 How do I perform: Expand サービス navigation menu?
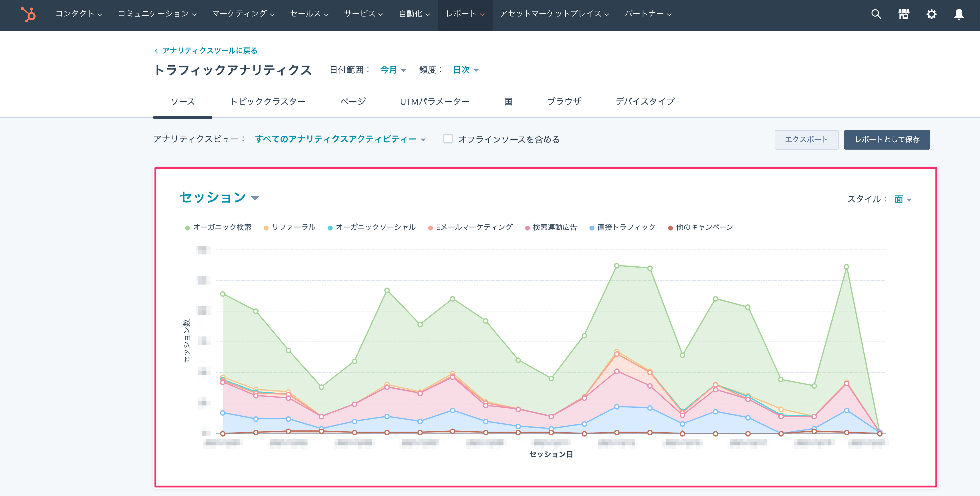coord(363,14)
